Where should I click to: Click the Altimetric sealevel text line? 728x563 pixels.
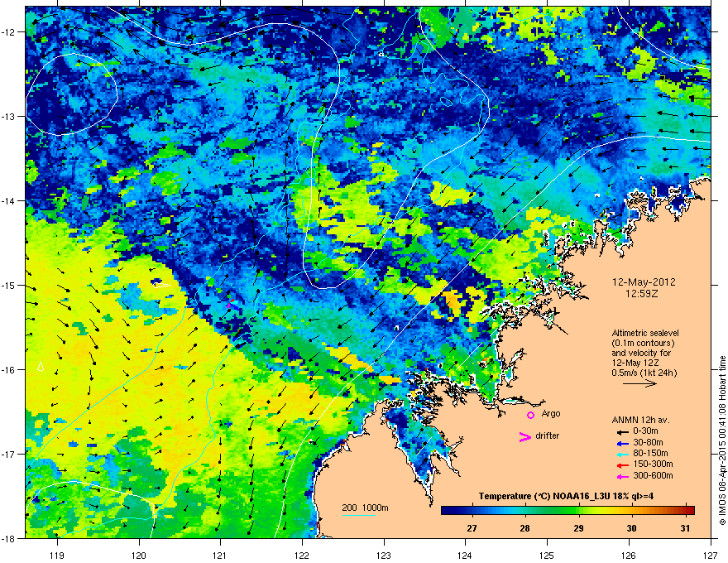tap(645, 333)
